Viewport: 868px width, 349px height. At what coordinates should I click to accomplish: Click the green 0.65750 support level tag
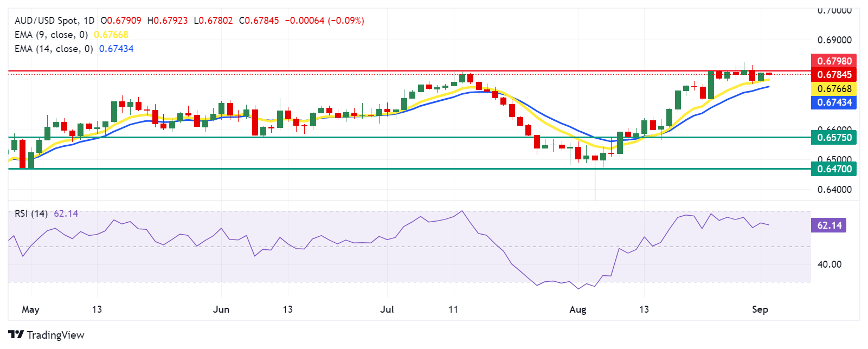point(834,138)
